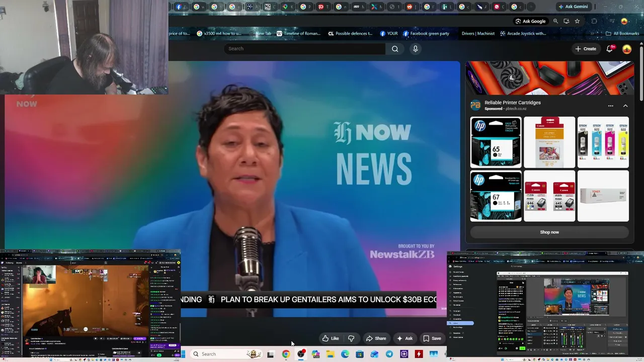Open the 'x3500 m4 how to u...' bookmark

click(x=219, y=34)
